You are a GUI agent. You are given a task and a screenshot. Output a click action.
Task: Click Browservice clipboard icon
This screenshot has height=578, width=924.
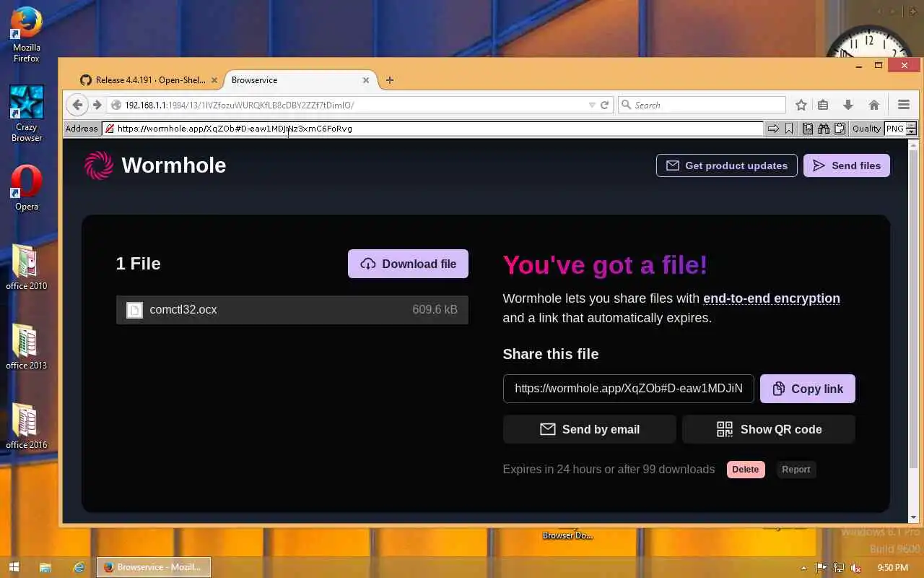point(840,129)
